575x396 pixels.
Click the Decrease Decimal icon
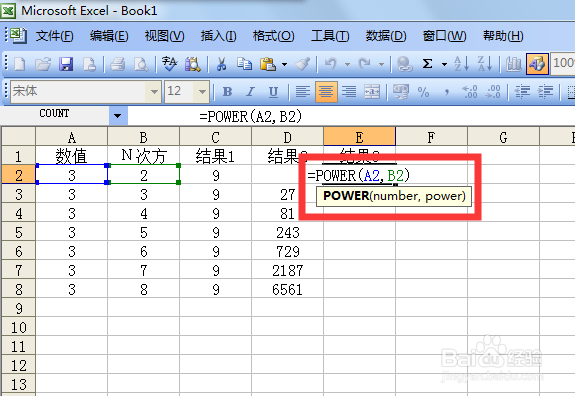coord(492,91)
